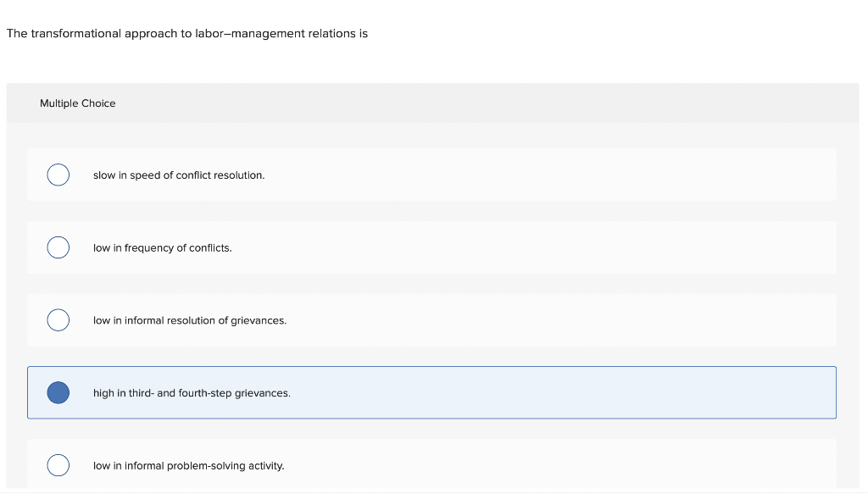Click empty right side of slow-speed option row
Image resolution: width=868 pixels, height=494 pixels.
[x=593, y=175]
